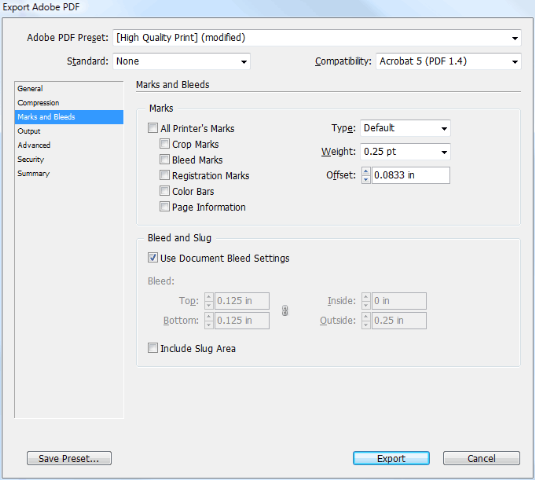The image size is (535, 480).
Task: Open the Weight dropdown
Action: pos(405,152)
